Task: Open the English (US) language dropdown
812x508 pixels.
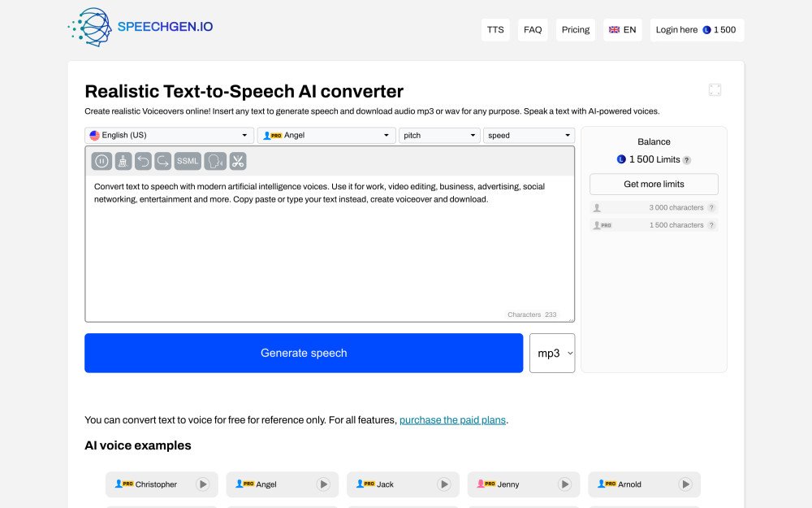Action: coord(168,135)
